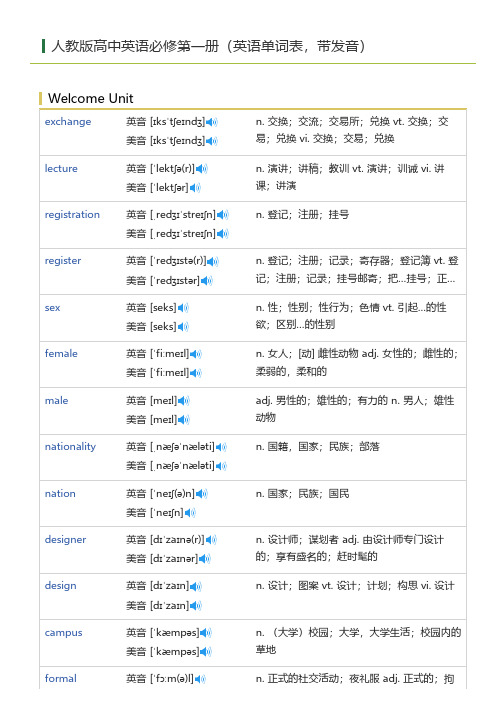This screenshot has width=504, height=713.
Task: Play American pronunciation for male
Action: click(184, 419)
